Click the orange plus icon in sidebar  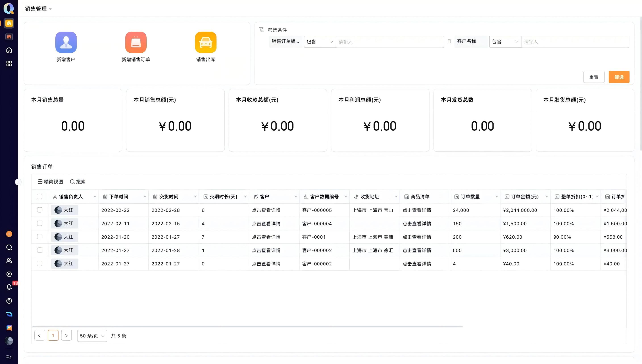click(9, 234)
